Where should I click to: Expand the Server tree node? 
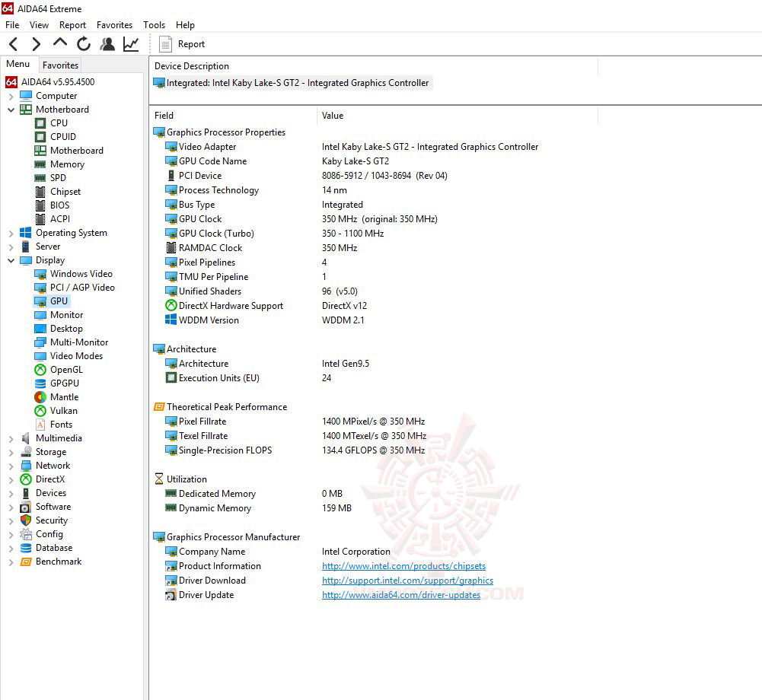click(11, 247)
